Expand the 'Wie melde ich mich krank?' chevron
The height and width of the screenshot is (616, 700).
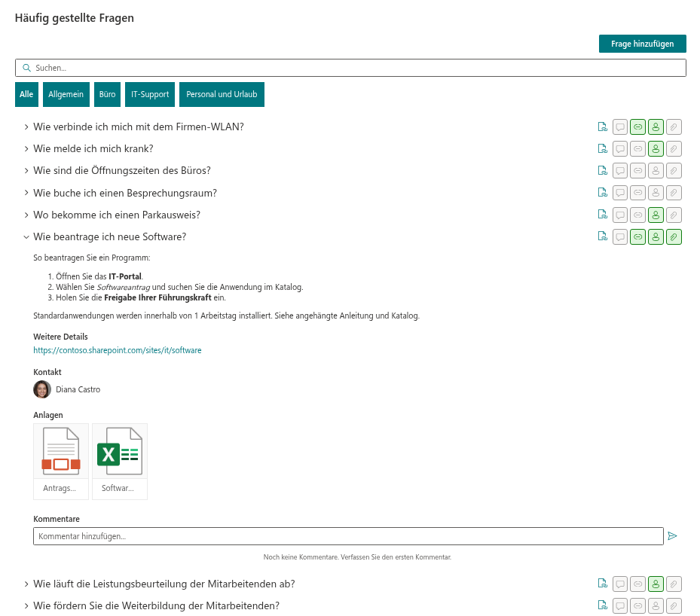(26, 149)
